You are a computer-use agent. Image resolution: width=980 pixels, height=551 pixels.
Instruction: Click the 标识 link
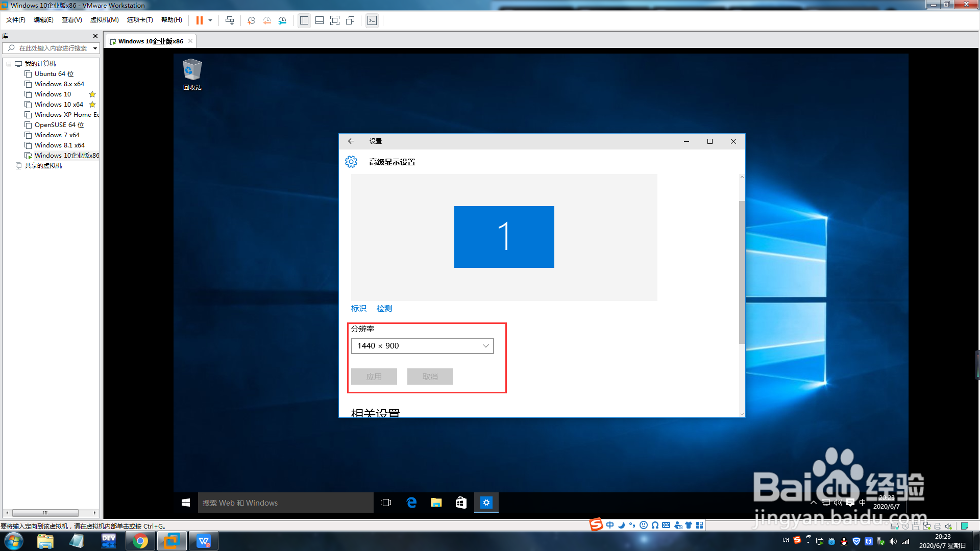358,309
